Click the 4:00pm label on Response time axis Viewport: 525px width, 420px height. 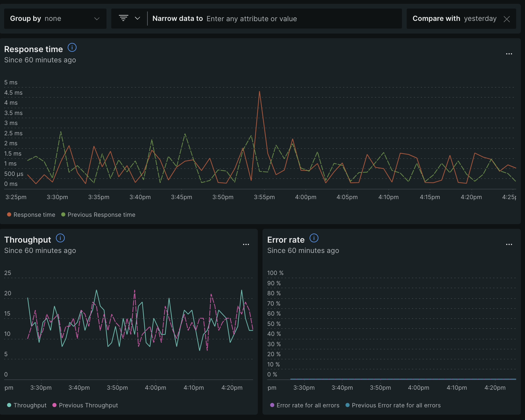(306, 197)
